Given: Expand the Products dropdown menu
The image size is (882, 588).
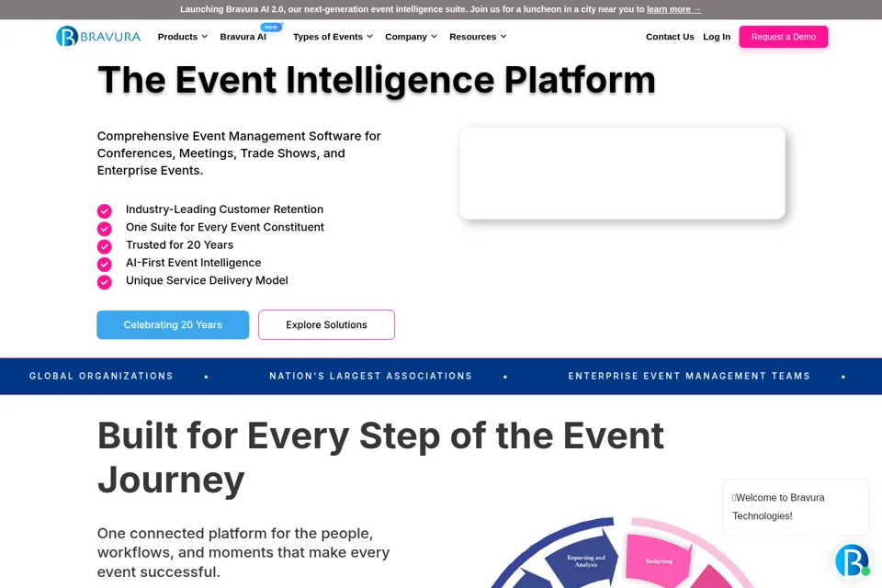Looking at the screenshot, I should (x=183, y=37).
